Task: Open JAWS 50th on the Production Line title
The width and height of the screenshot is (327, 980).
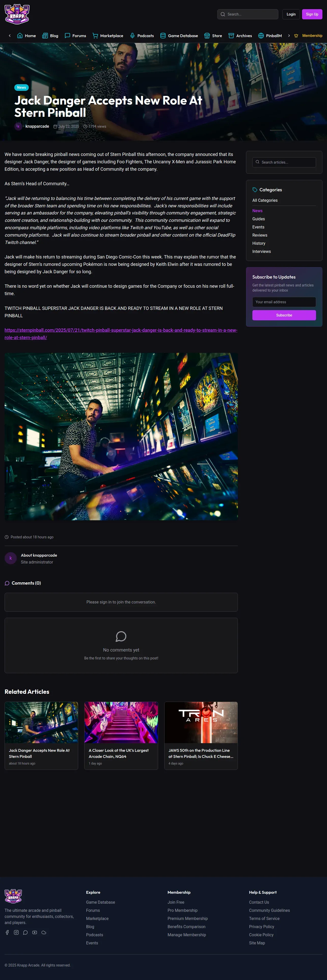Action: pyautogui.click(x=201, y=754)
